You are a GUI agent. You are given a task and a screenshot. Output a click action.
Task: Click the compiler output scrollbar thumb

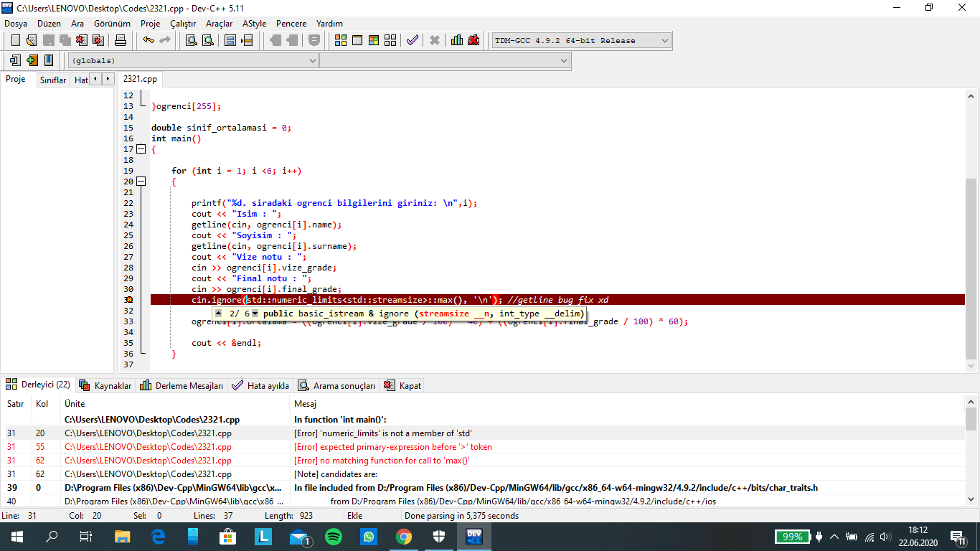pos(971,419)
